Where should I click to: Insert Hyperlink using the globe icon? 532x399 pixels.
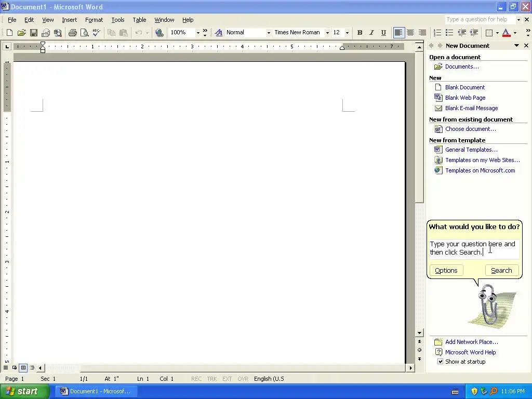(159, 33)
